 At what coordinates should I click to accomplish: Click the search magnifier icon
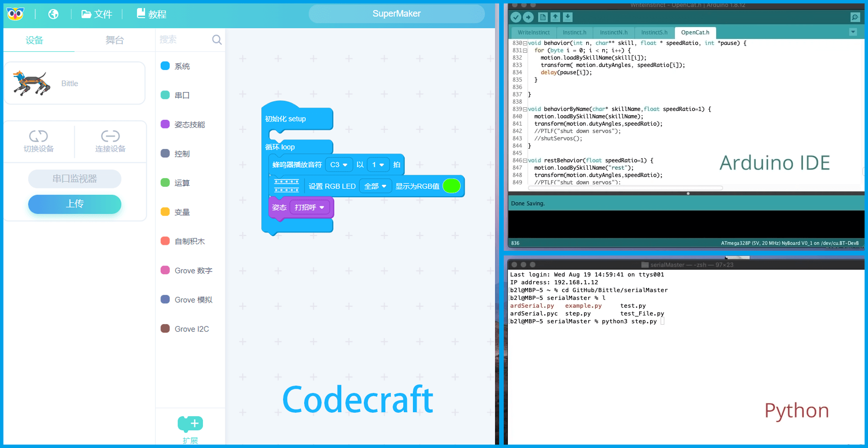[217, 40]
